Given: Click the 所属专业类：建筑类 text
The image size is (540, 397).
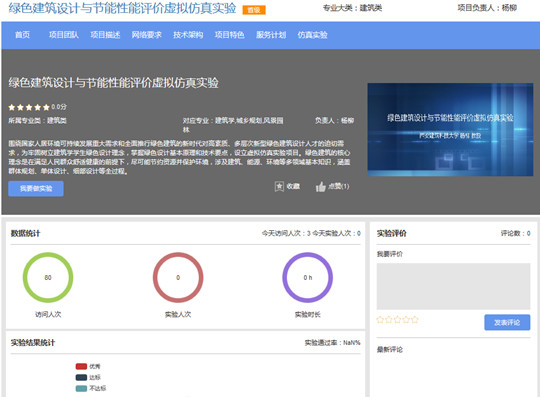Looking at the screenshot, I should (38, 121).
